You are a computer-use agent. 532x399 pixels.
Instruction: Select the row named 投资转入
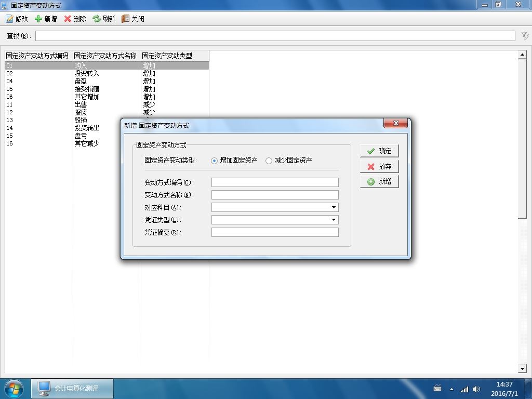pyautogui.click(x=107, y=73)
